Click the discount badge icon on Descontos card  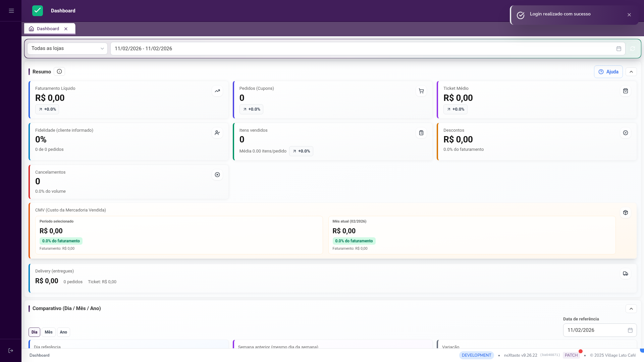625,133
